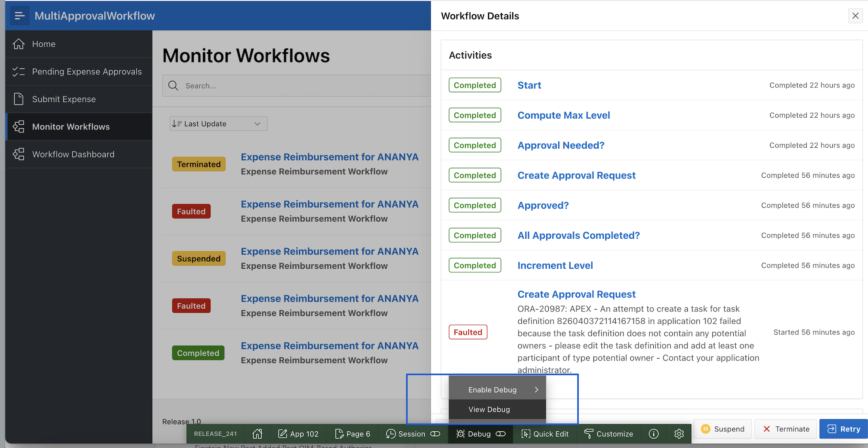Open App 102 in Page Designer

299,433
